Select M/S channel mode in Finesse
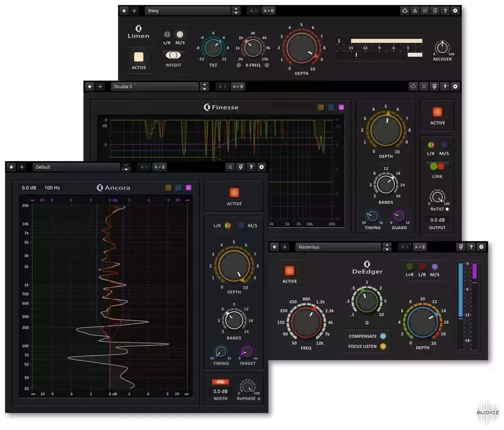Image resolution: width=504 pixels, height=430 pixels. (x=444, y=145)
